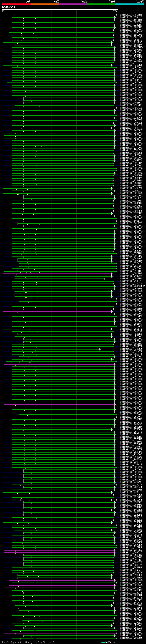
Task: Open hit UniRef100_B5T1M4
Action: click(x=131, y=20)
